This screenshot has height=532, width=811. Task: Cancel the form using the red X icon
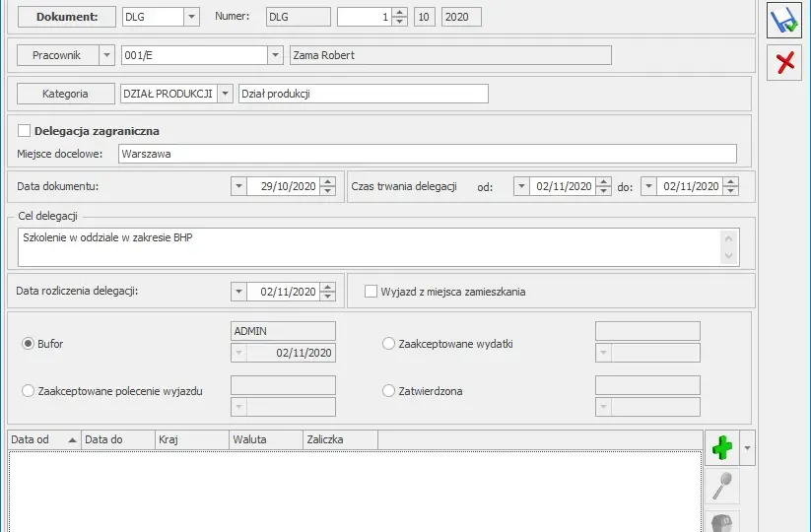(x=784, y=62)
